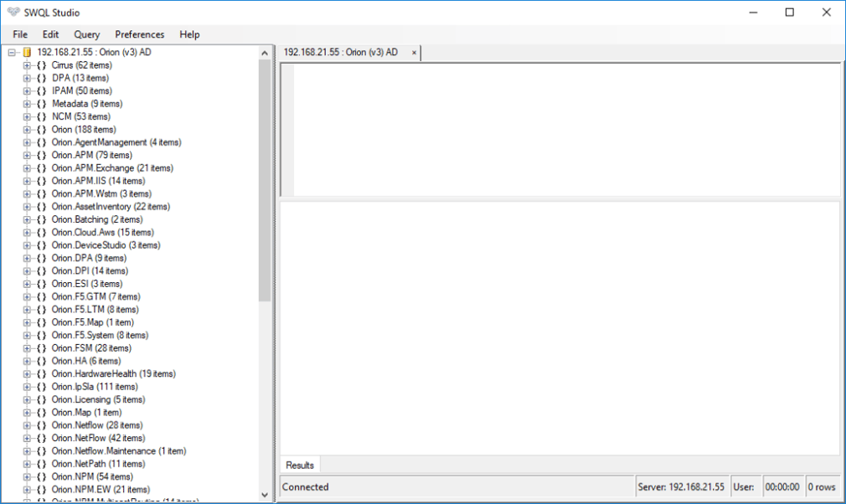
Task: Open the Preferences menu
Action: (140, 34)
